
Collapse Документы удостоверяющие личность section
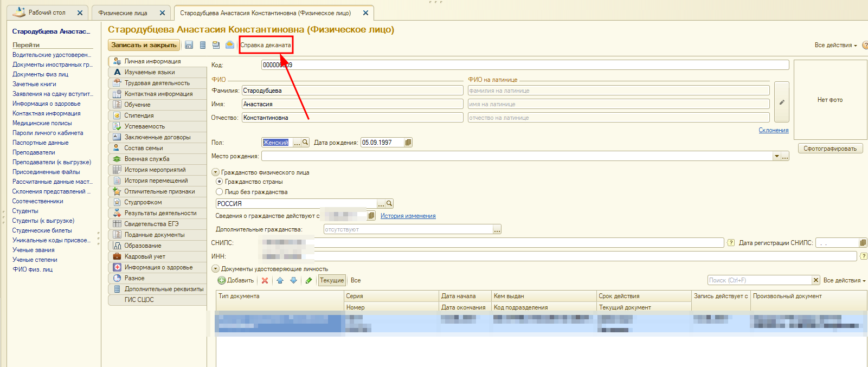point(215,269)
